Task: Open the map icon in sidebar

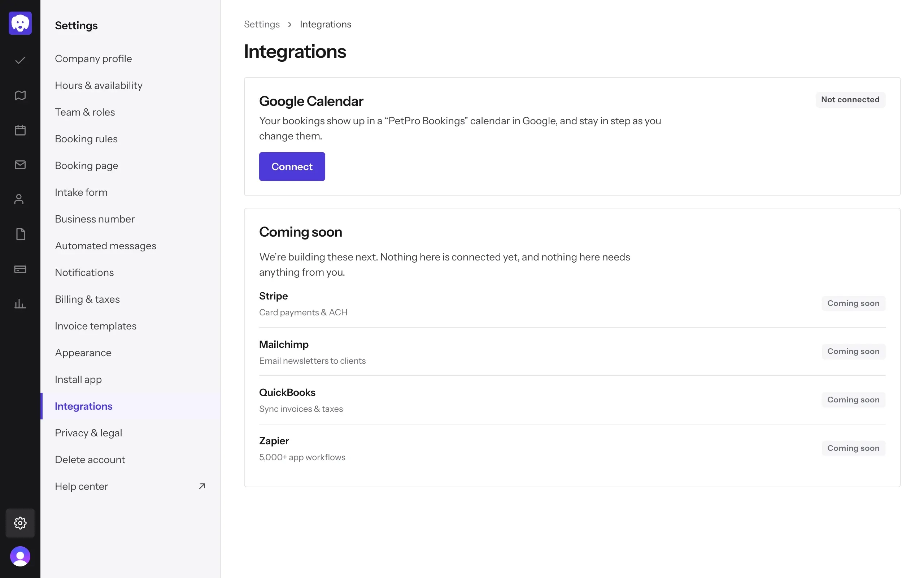Action: [20, 95]
